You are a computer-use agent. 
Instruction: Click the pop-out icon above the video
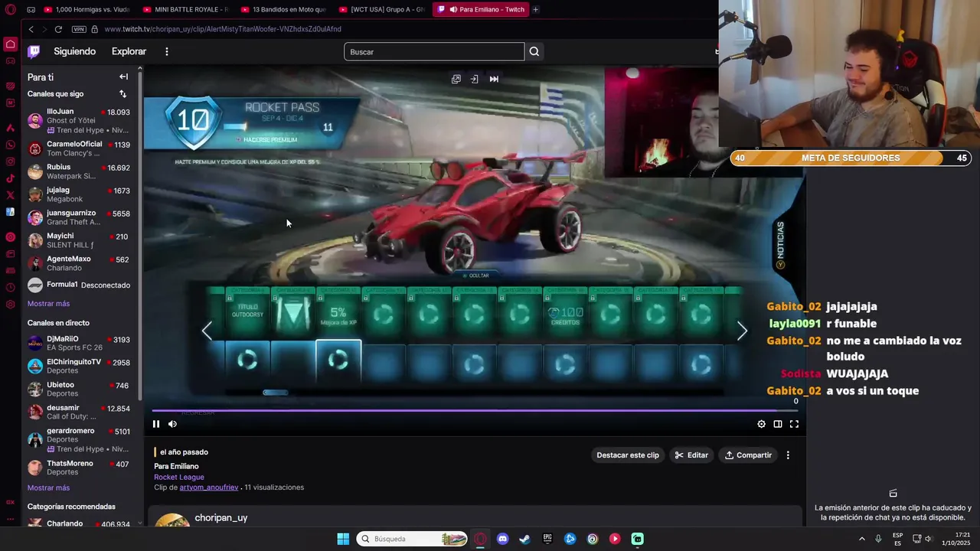pyautogui.click(x=456, y=79)
